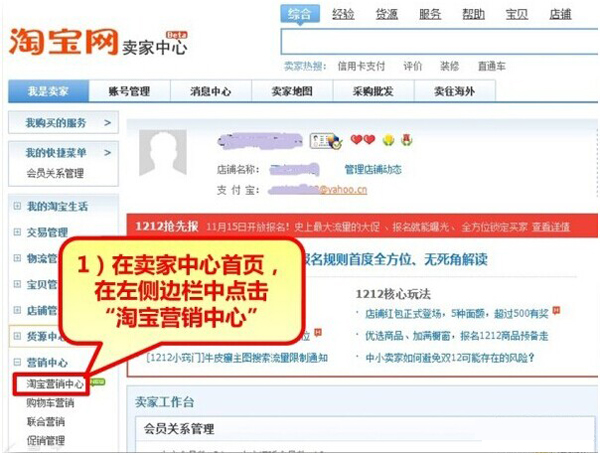Click the green New badge beside 淘宝营销中心
600x455 pixels.
pos(98,382)
